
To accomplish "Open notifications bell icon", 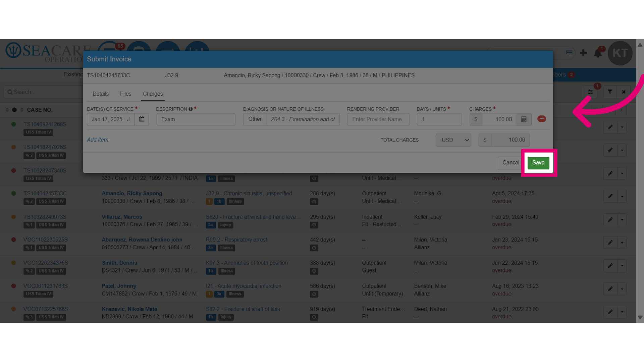I will [x=598, y=53].
